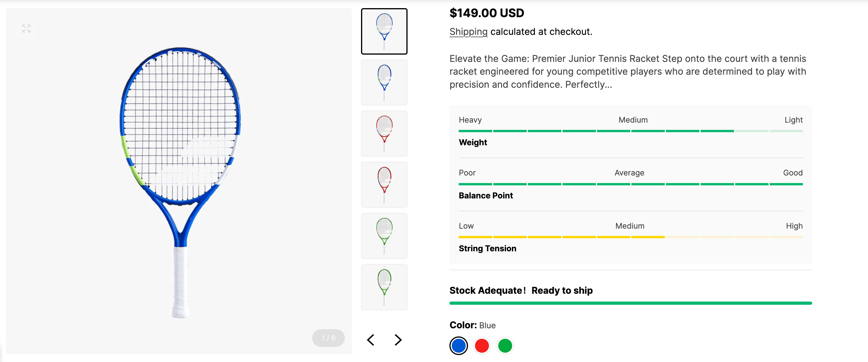
Task: Click the 1 / 6 image counter
Action: tap(328, 338)
